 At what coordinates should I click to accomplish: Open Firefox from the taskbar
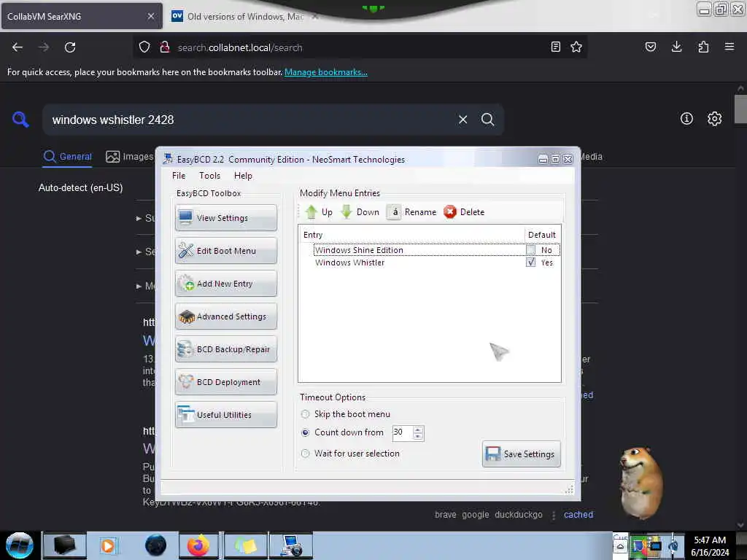click(198, 545)
